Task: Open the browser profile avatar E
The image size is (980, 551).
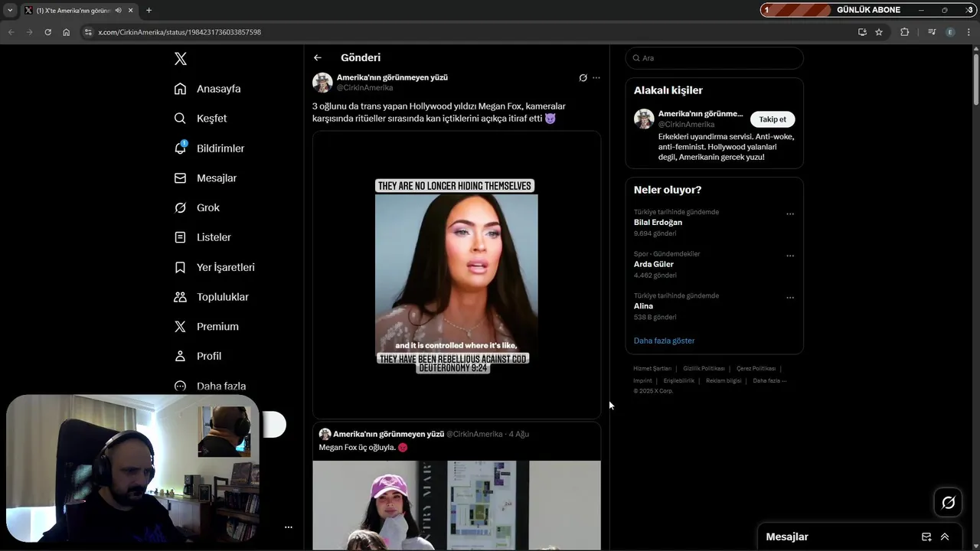Action: pyautogui.click(x=950, y=32)
